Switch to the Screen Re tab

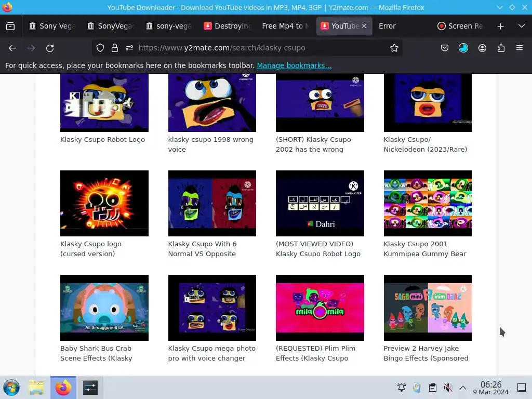pyautogui.click(x=460, y=26)
